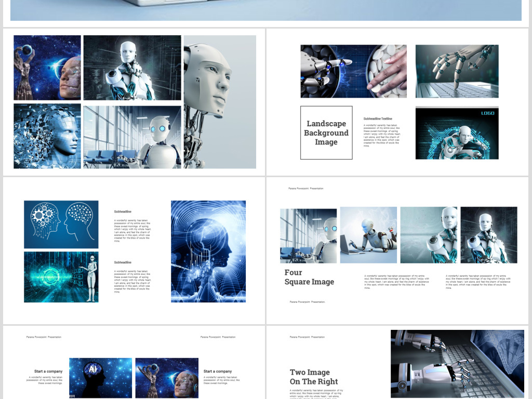Click the gears-and-neurons twin heads graphic
This screenshot has height=399, width=532.
(61, 224)
